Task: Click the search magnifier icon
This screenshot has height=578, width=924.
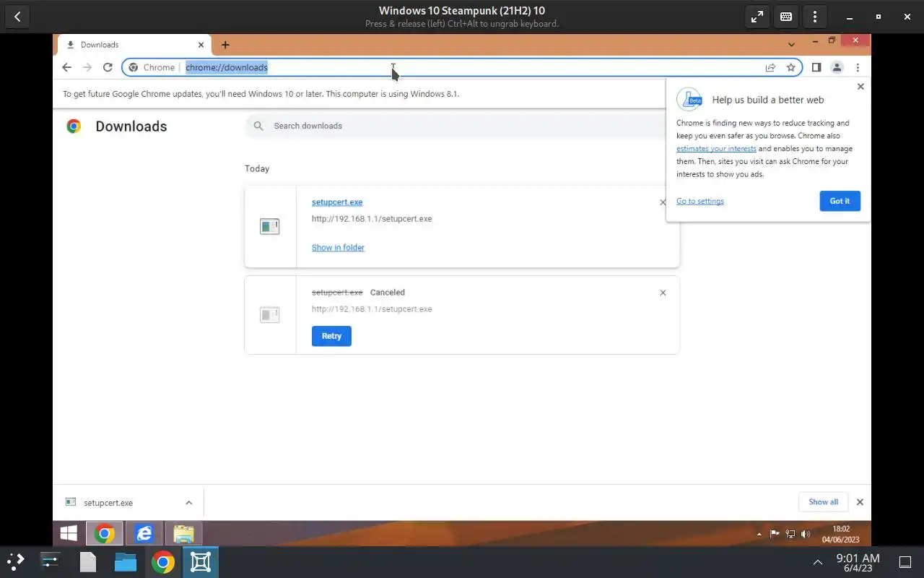Action: click(258, 126)
